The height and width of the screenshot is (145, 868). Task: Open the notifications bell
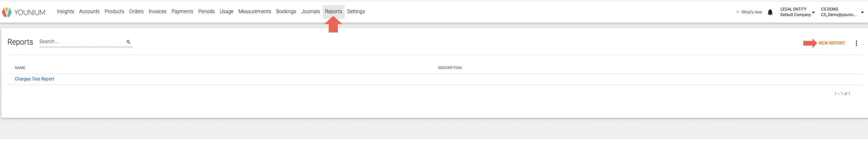(770, 12)
